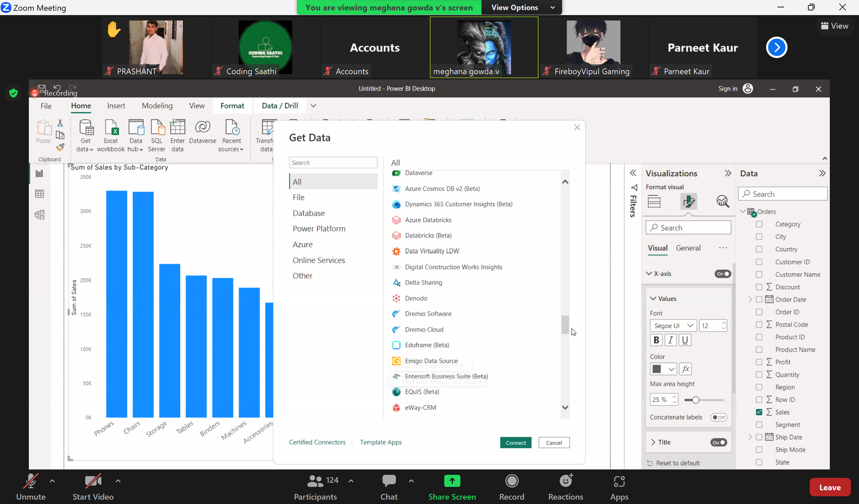Image resolution: width=859 pixels, height=504 pixels.
Task: Click the Build visual fields icon
Action: tap(654, 201)
